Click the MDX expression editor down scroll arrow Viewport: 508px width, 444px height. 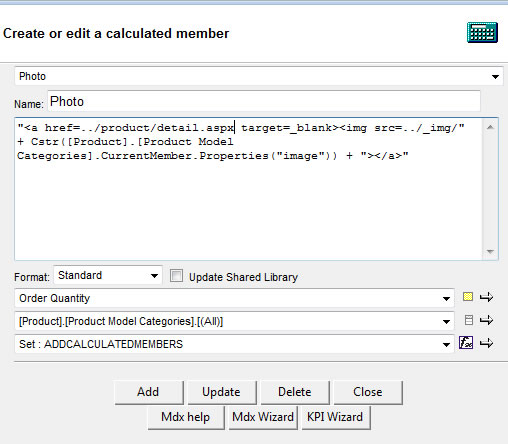point(490,251)
